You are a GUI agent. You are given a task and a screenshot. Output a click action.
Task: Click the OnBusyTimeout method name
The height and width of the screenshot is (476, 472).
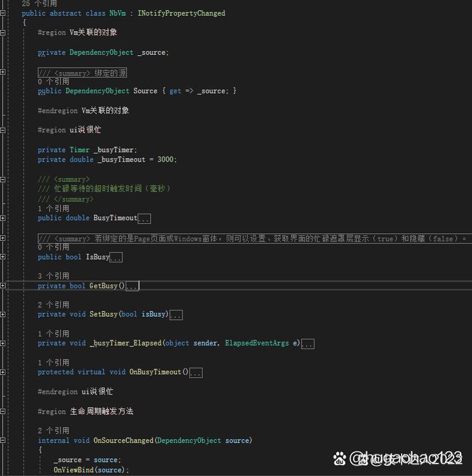tap(155, 372)
